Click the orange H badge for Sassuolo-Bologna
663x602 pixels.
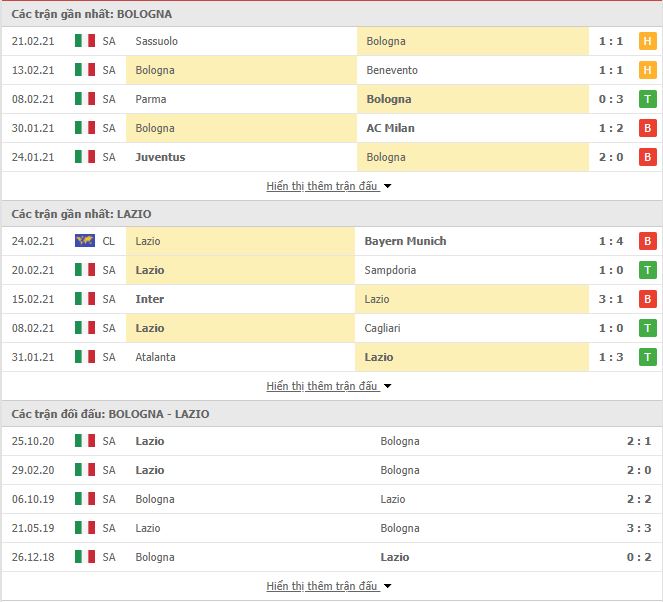[x=647, y=41]
